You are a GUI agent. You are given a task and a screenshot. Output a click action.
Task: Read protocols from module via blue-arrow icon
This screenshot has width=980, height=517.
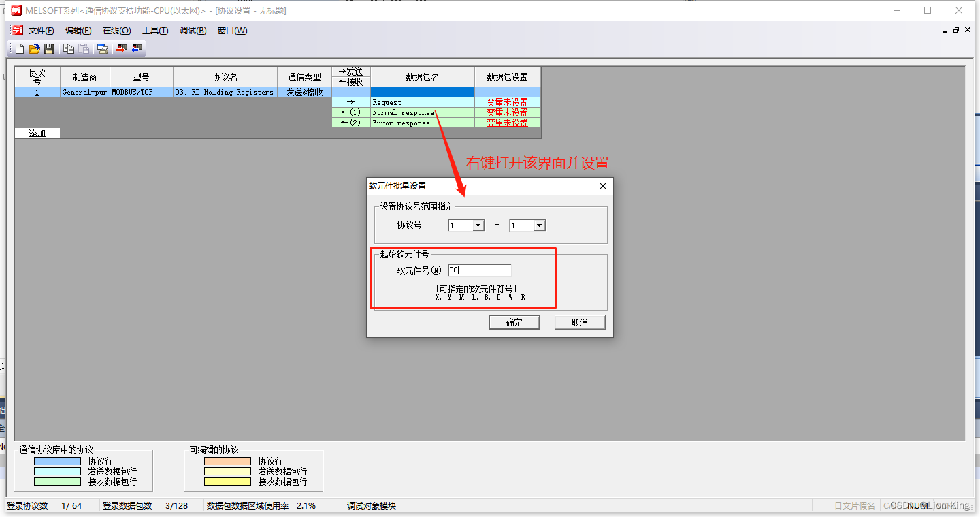pyautogui.click(x=137, y=48)
